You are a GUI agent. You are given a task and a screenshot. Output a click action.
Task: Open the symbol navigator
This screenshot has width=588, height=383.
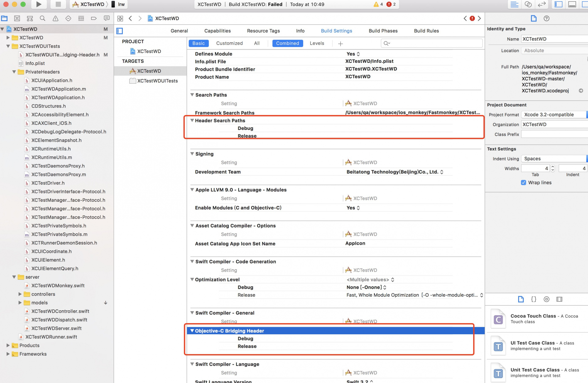click(30, 18)
